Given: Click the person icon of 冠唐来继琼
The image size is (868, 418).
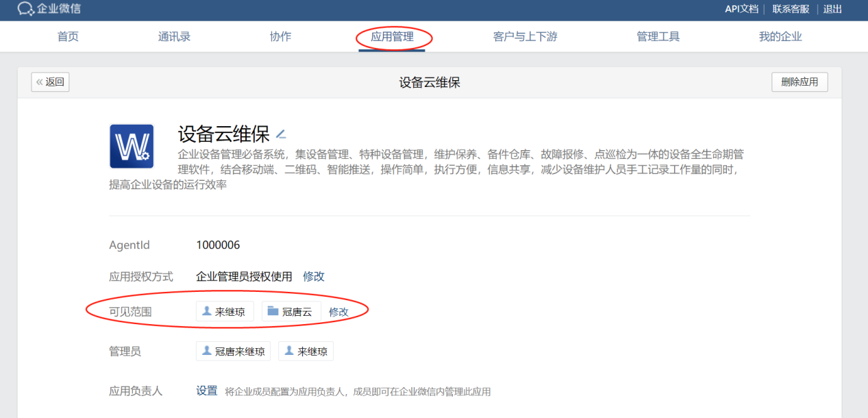Looking at the screenshot, I should 206,351.
